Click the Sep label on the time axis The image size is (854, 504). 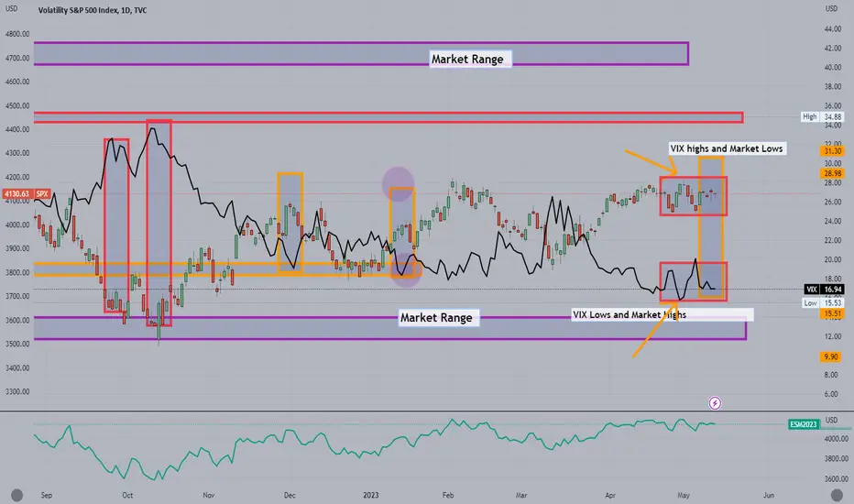(x=47, y=495)
